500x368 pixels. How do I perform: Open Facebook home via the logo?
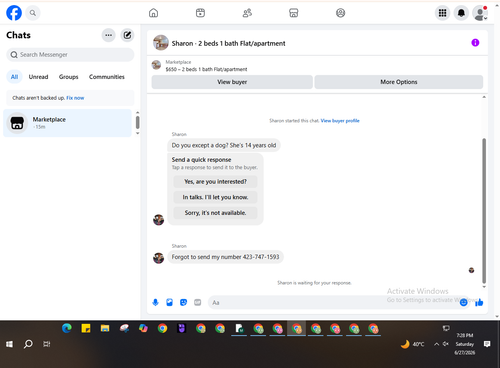(14, 13)
